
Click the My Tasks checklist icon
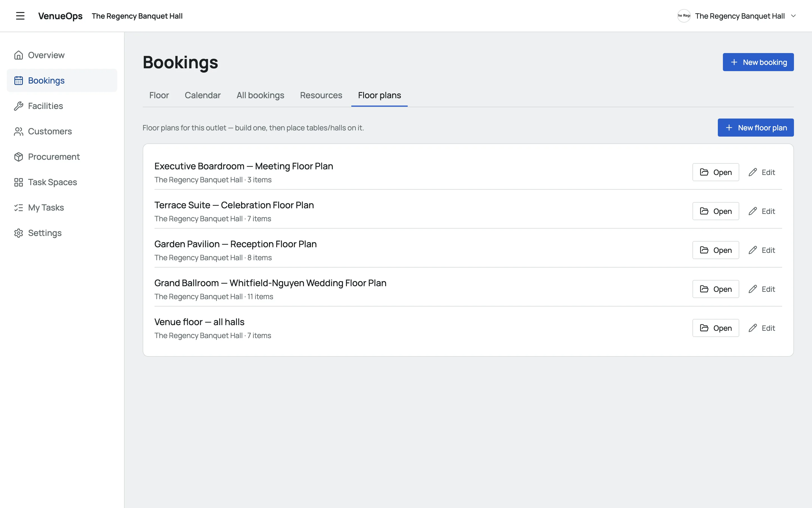point(18,208)
